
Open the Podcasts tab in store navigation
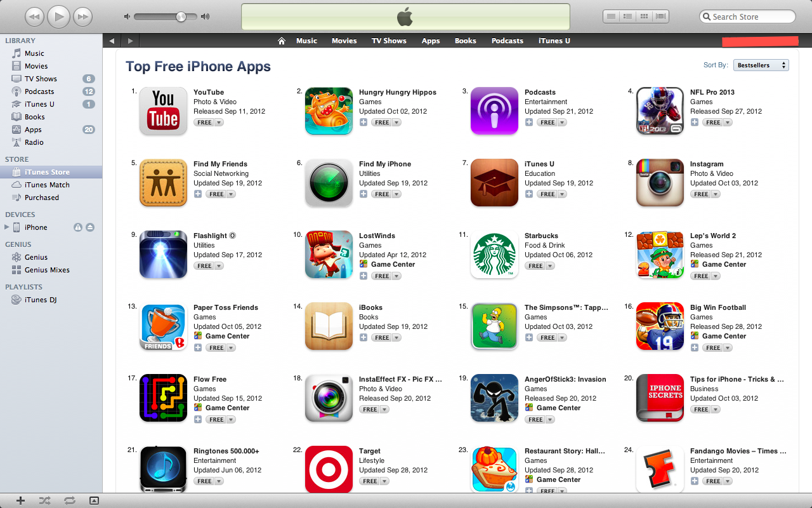click(507, 41)
